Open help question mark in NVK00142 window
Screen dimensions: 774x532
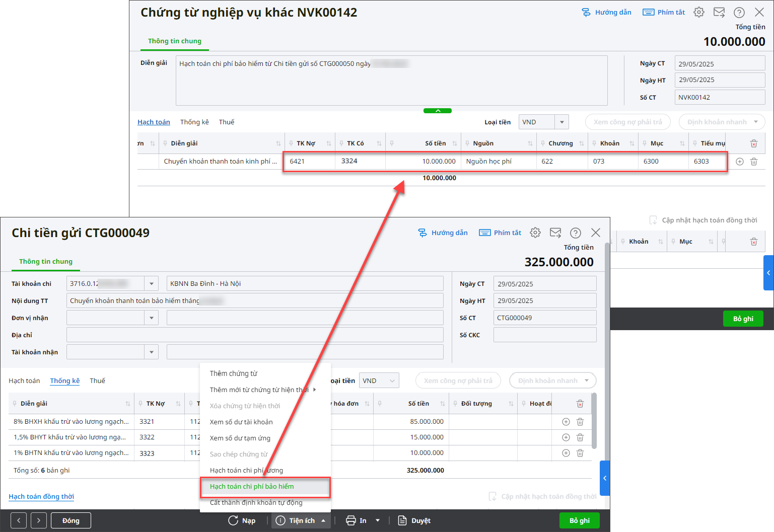[x=739, y=13]
